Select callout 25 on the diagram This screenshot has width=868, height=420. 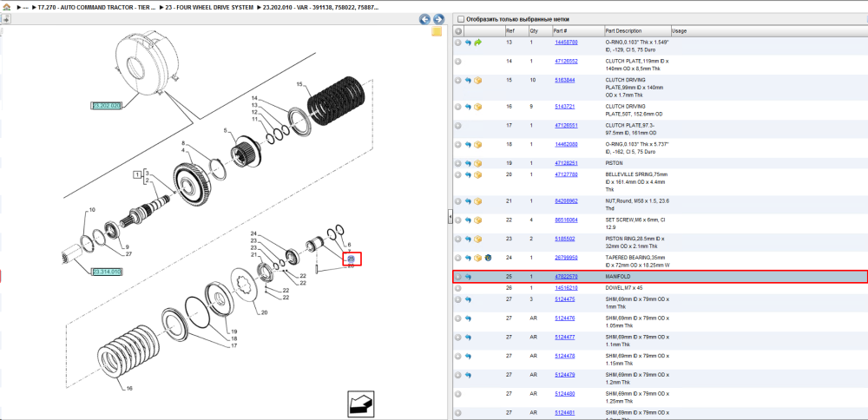[x=351, y=259]
